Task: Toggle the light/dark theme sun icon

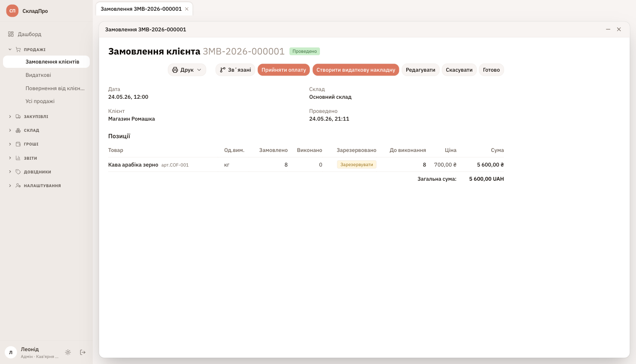Action: (68, 352)
